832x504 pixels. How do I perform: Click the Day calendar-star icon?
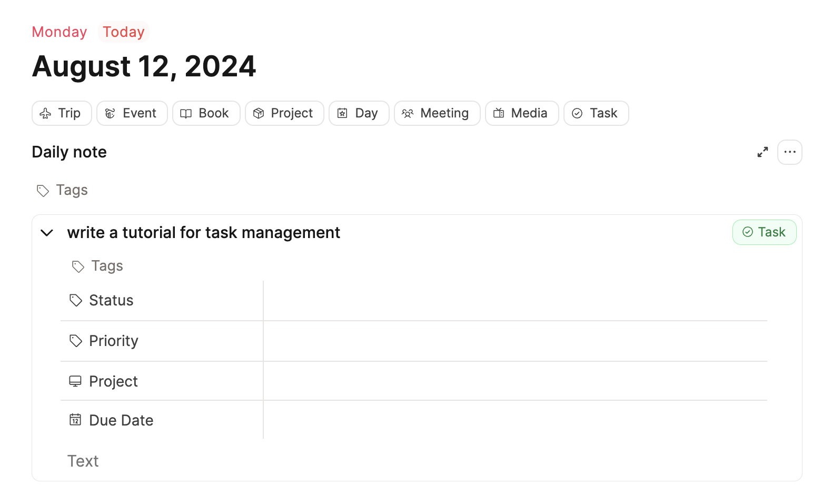click(342, 113)
